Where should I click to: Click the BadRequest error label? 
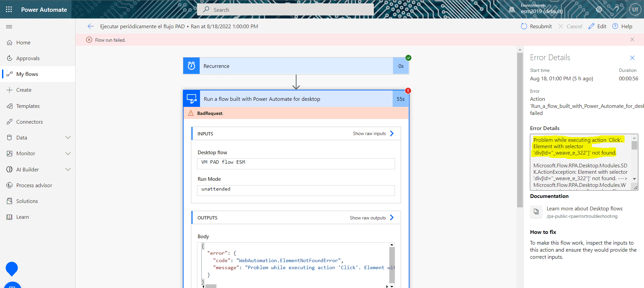click(210, 113)
